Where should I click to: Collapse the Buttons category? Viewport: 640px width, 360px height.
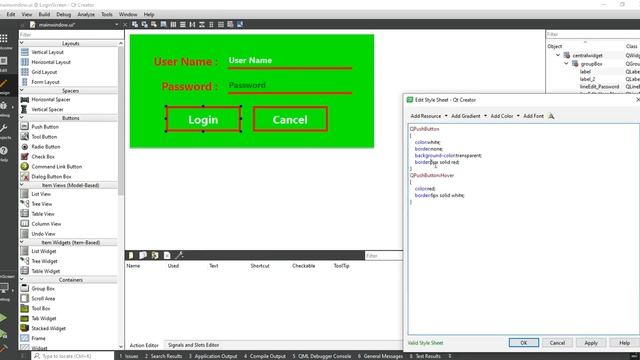[x=22, y=118]
